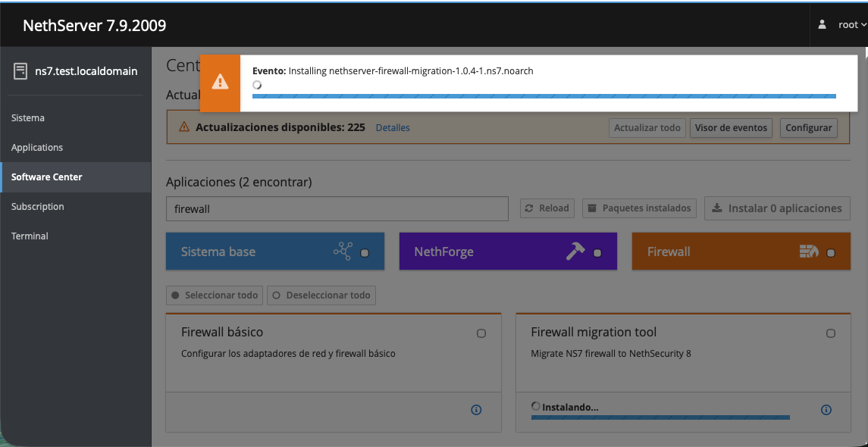Check the Firewall migration tool checkbox
868x447 pixels.
tap(831, 333)
